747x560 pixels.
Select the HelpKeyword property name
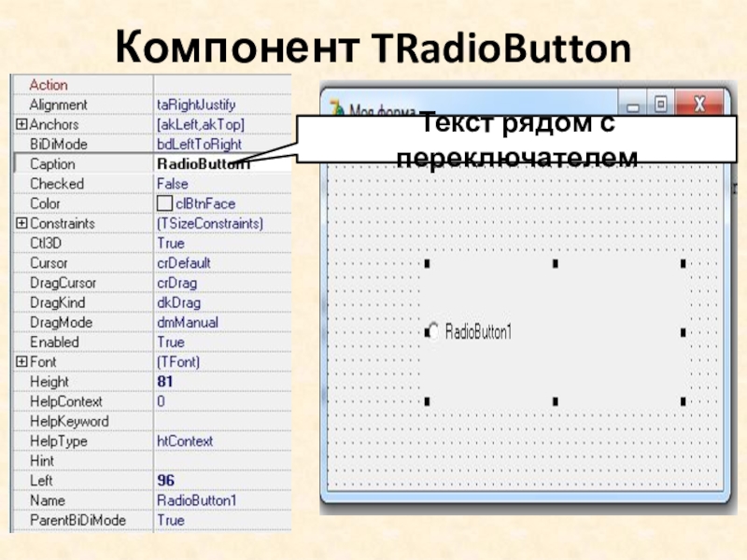(x=69, y=422)
